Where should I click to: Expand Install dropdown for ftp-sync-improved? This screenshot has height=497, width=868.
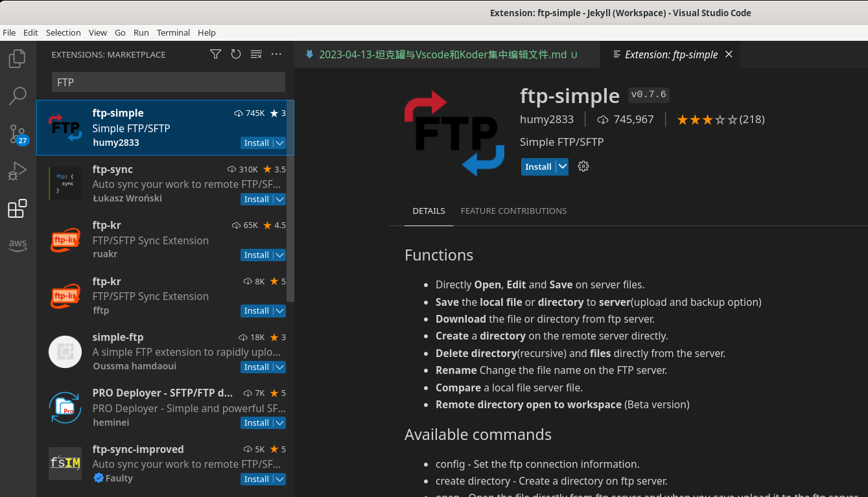pyautogui.click(x=279, y=479)
